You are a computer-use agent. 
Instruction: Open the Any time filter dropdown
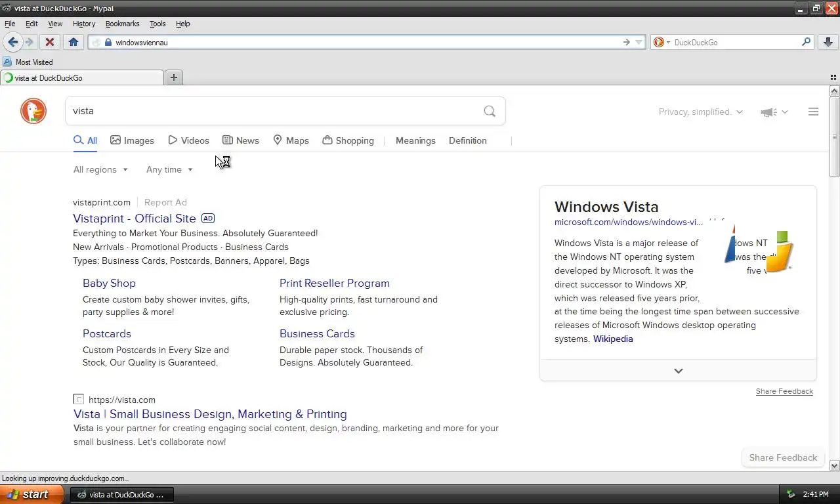[x=169, y=169]
